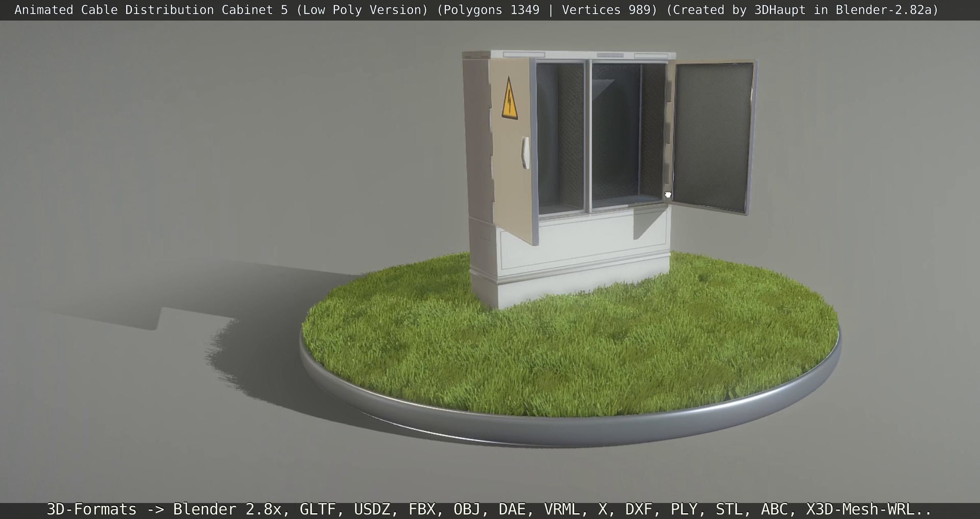Click '3D-Formats' label in bottom bar
The height and width of the screenshot is (519, 980).
(91, 510)
